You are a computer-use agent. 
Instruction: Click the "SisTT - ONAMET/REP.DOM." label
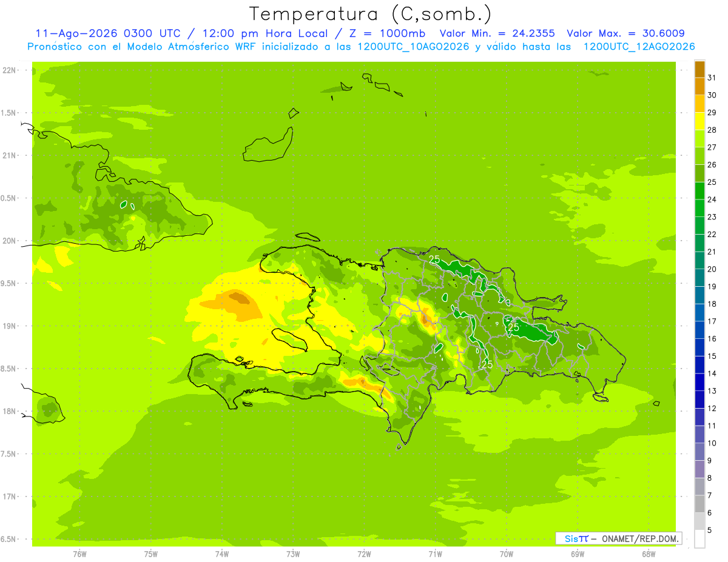pyautogui.click(x=619, y=538)
